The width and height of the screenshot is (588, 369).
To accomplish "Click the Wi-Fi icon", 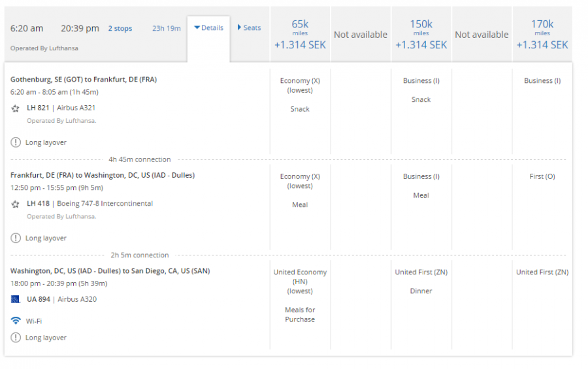I will (15, 321).
